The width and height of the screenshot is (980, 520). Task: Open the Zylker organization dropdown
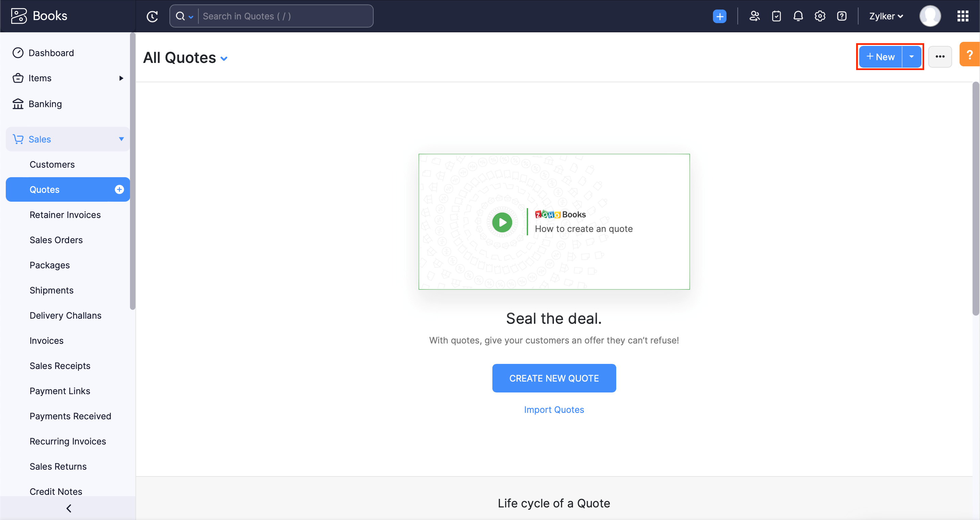point(886,16)
